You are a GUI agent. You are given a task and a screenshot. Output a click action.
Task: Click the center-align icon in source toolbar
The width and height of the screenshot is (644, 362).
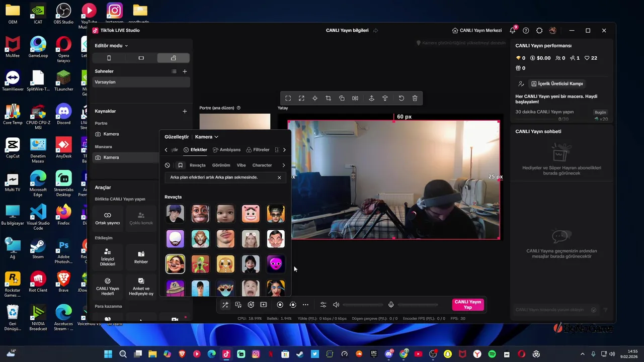tap(315, 99)
